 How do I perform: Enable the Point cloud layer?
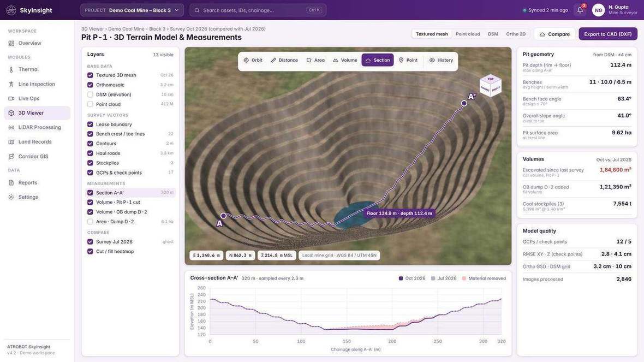click(x=90, y=104)
